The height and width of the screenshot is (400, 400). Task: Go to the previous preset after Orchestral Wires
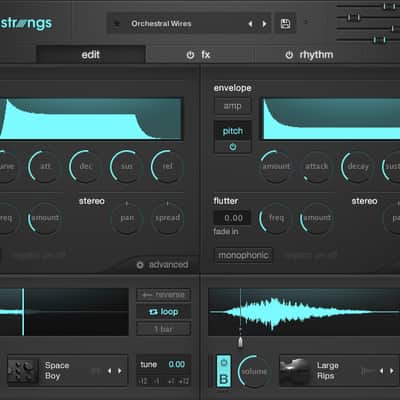[x=250, y=24]
